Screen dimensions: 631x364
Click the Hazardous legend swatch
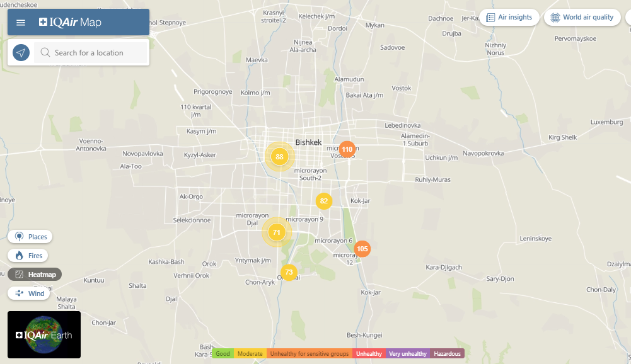pyautogui.click(x=447, y=354)
